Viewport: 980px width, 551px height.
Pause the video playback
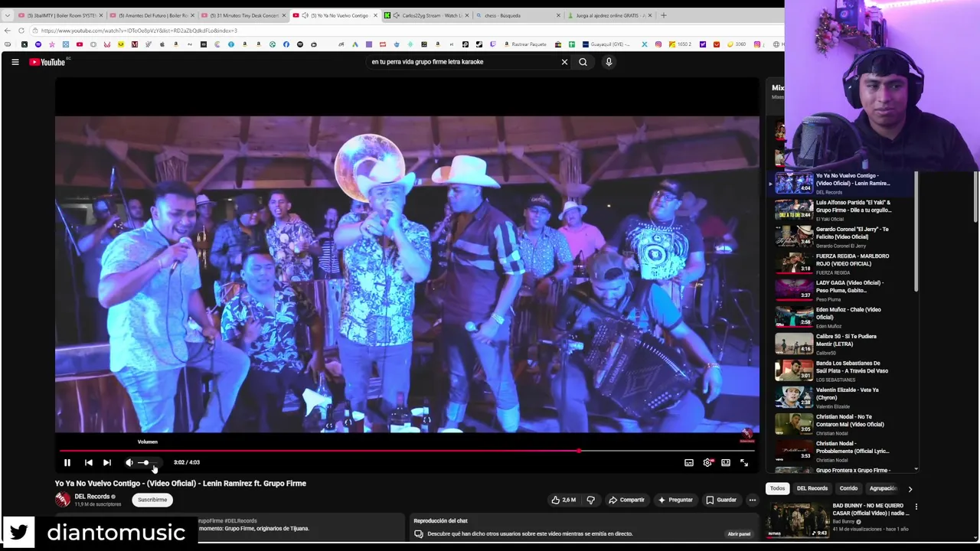tap(67, 462)
